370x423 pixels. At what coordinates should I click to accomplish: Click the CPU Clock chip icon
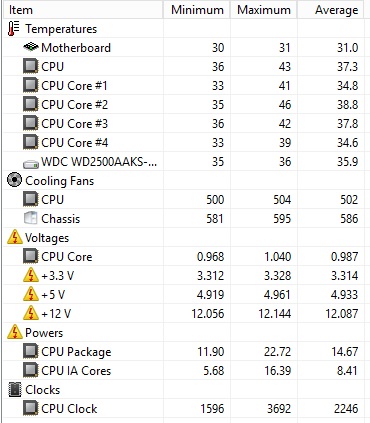pos(31,408)
